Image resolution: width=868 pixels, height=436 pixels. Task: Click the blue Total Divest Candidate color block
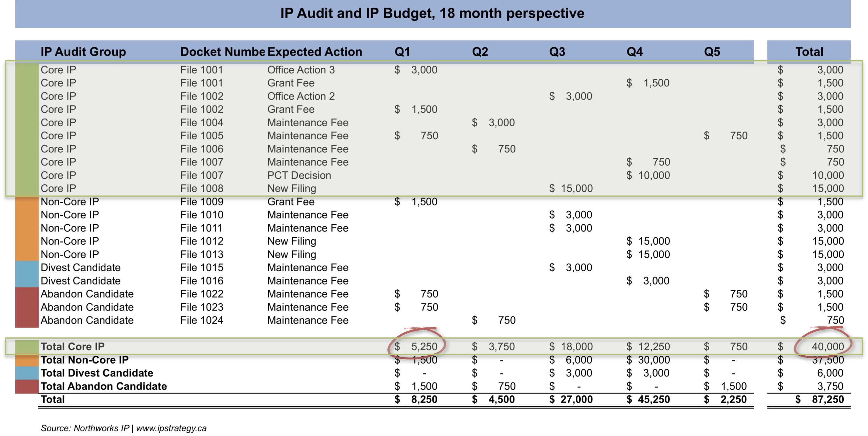point(27,373)
